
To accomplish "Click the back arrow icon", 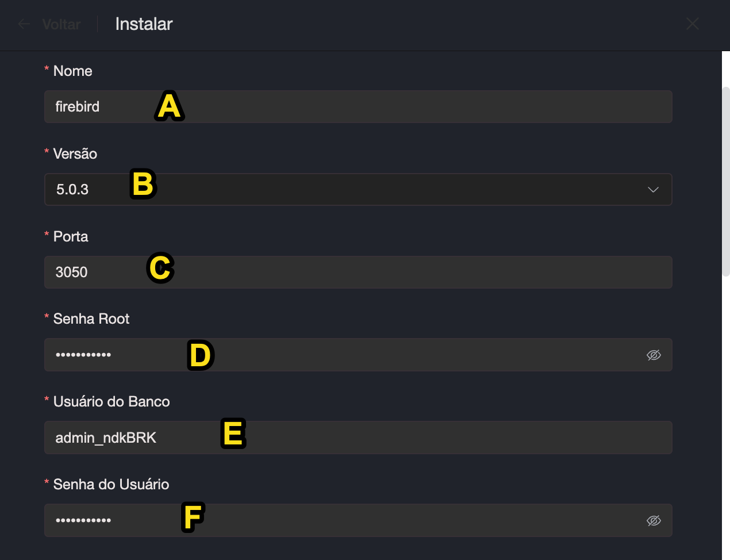I will click(x=24, y=24).
